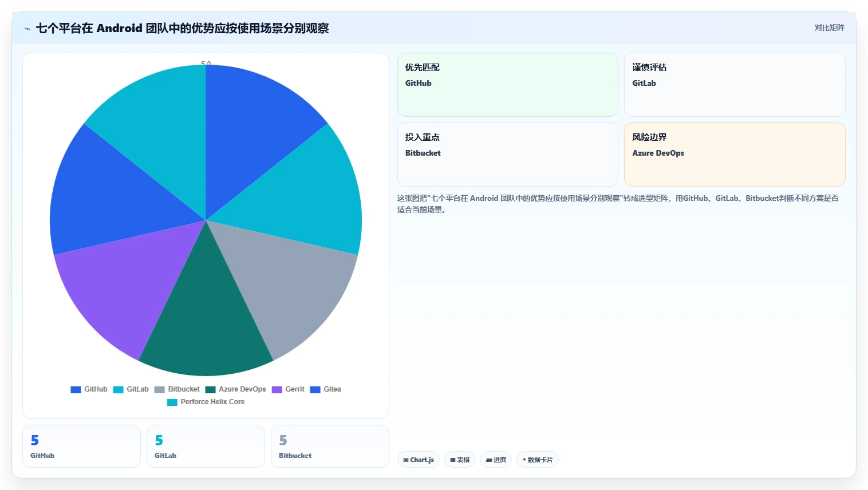Screen dimensions: 868x490
Task: Click the Chart.js tag chip
Action: point(419,460)
